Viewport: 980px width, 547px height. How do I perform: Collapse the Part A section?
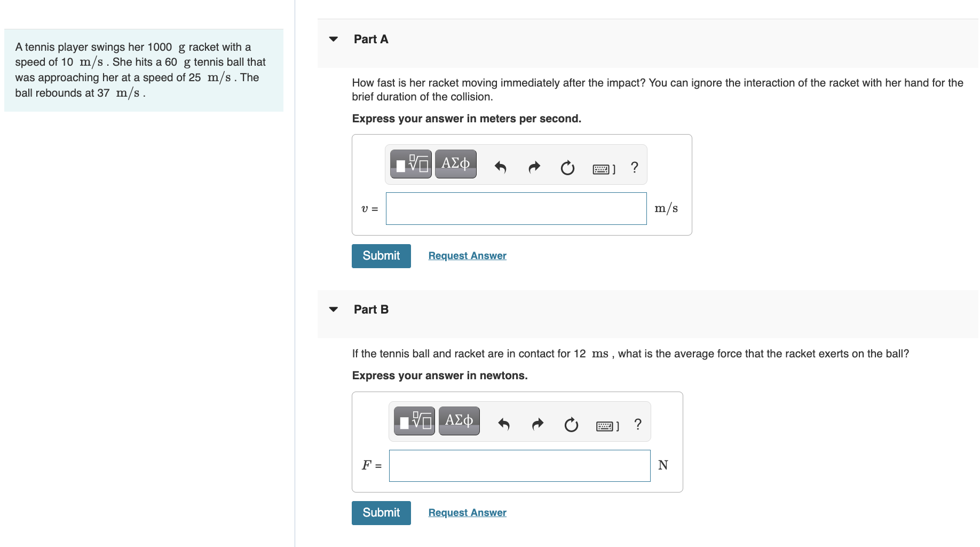pos(334,39)
